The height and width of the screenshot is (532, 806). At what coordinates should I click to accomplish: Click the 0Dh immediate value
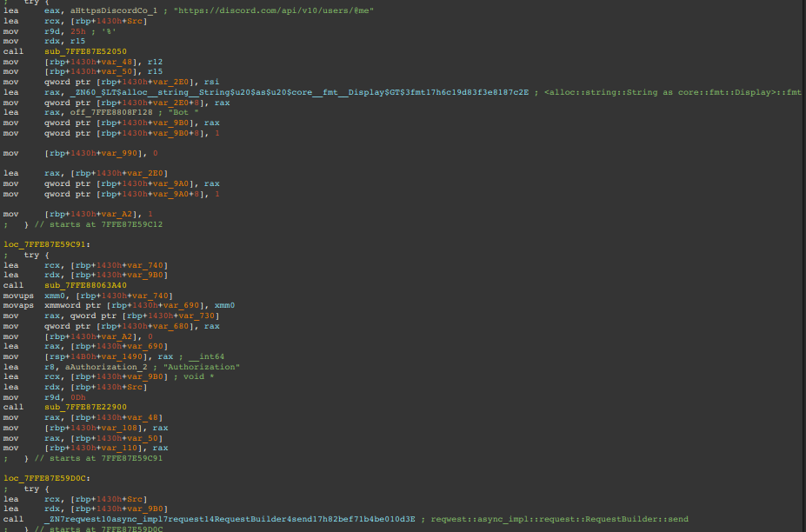coord(77,397)
